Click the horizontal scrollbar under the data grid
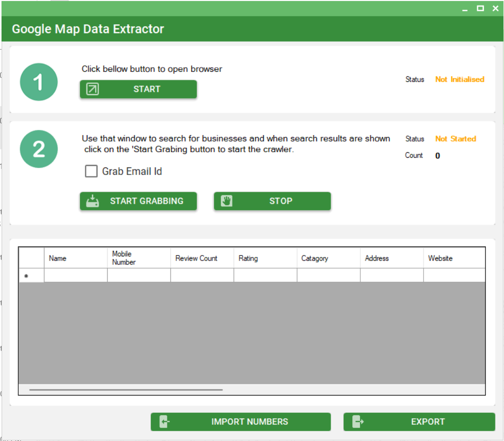The height and width of the screenshot is (441, 504). [x=126, y=389]
